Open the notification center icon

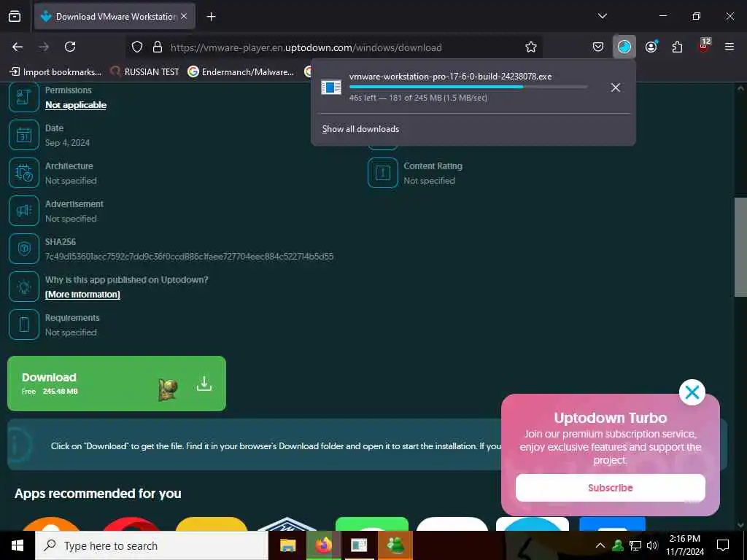[723, 545]
